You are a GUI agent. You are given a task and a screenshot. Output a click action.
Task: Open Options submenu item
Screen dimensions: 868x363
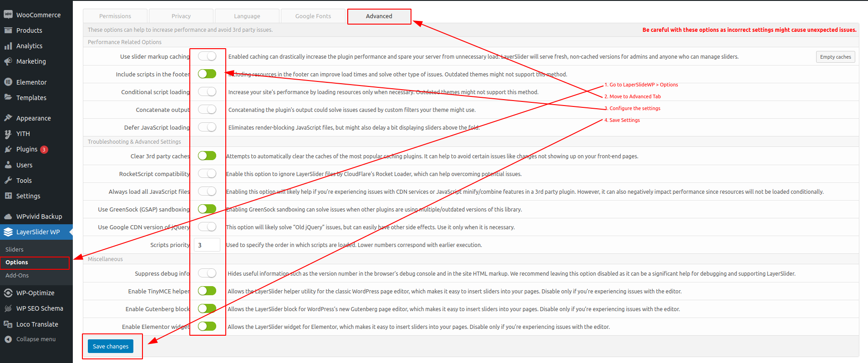pyautogui.click(x=17, y=262)
